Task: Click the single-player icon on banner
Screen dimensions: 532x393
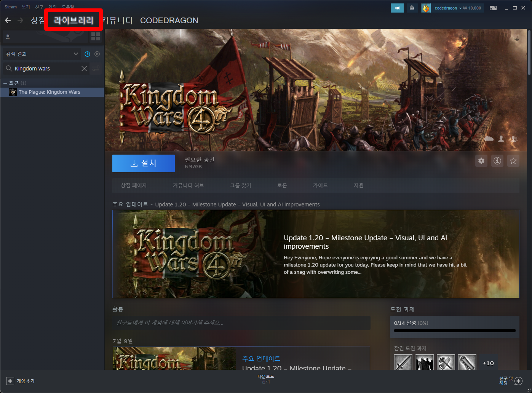Action: click(501, 139)
